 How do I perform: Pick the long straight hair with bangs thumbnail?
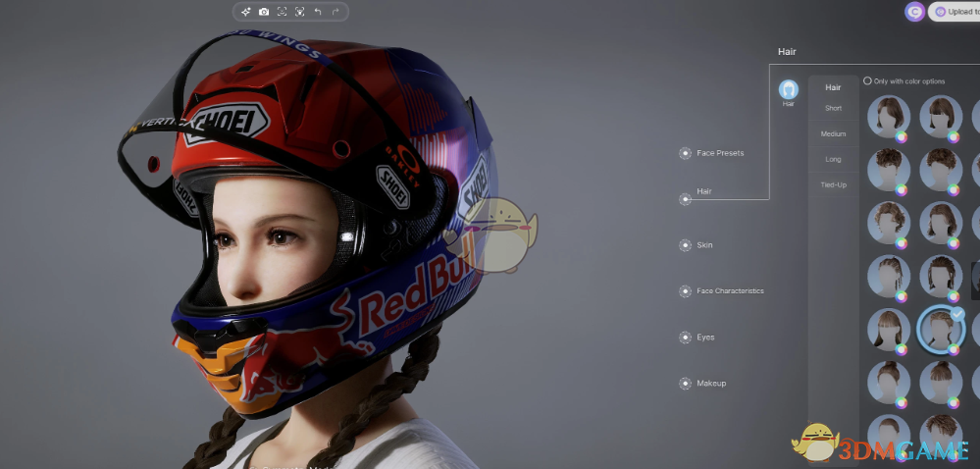[x=888, y=329]
